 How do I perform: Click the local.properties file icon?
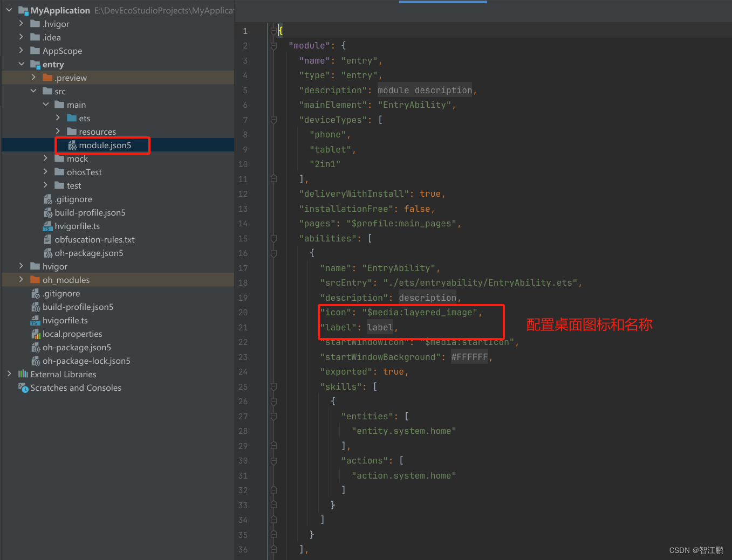[36, 334]
